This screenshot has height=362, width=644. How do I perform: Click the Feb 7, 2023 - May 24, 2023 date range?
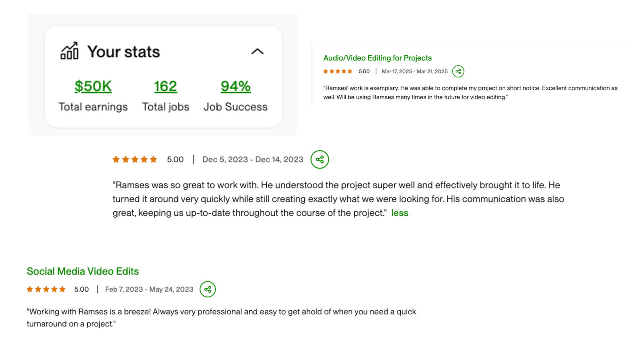coord(149,289)
